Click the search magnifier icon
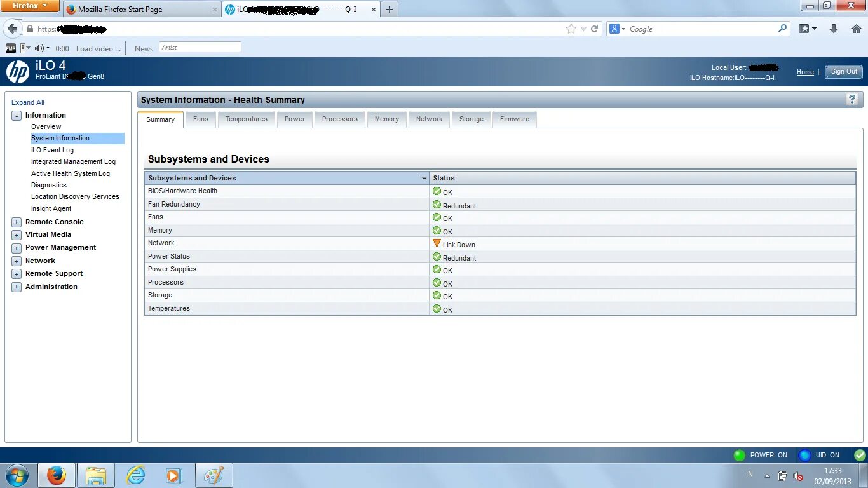Screen dimensions: 868x488 click(783, 29)
